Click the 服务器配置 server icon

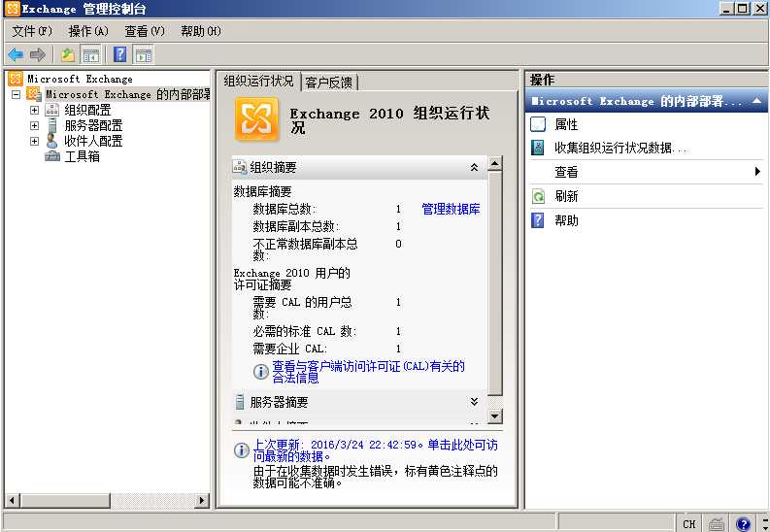[x=52, y=125]
